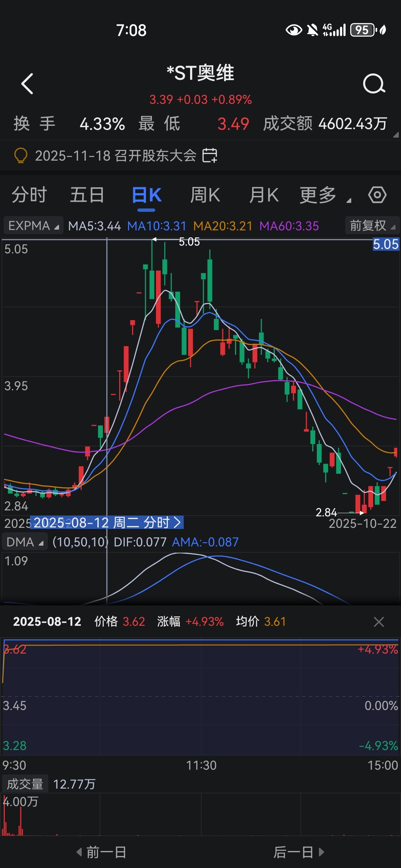The width and height of the screenshot is (401, 868).
Task: Tap the MA20:3.21 readout
Action: 223,226
